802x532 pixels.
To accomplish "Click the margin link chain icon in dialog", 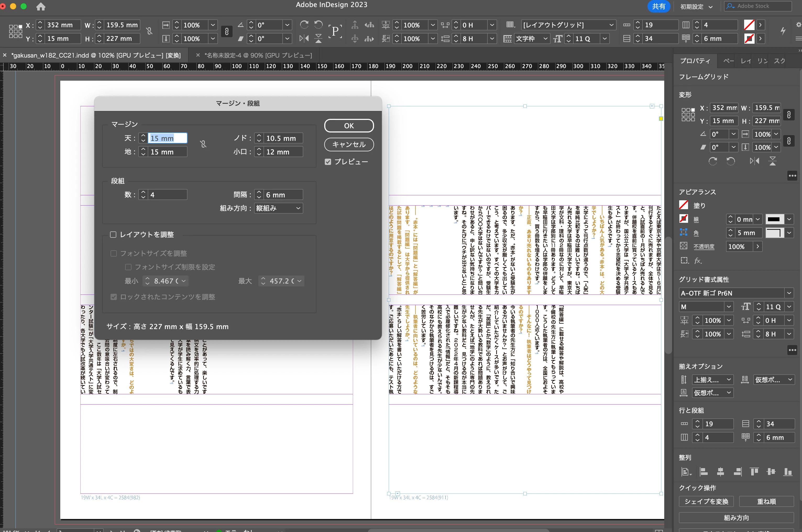I will (203, 145).
